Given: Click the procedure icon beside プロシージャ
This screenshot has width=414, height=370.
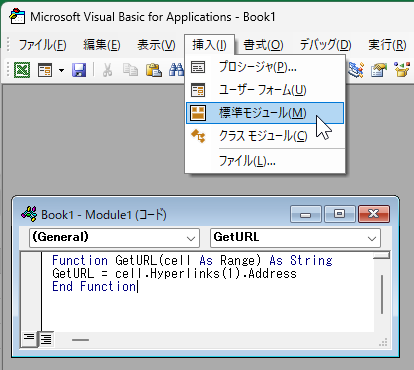Looking at the screenshot, I should click(198, 67).
